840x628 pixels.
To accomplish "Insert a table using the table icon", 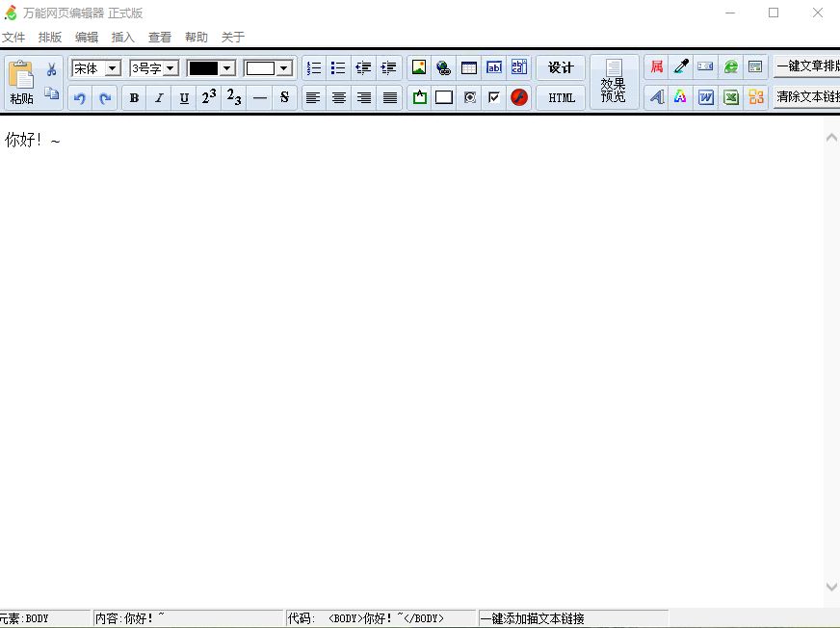I will [x=469, y=67].
